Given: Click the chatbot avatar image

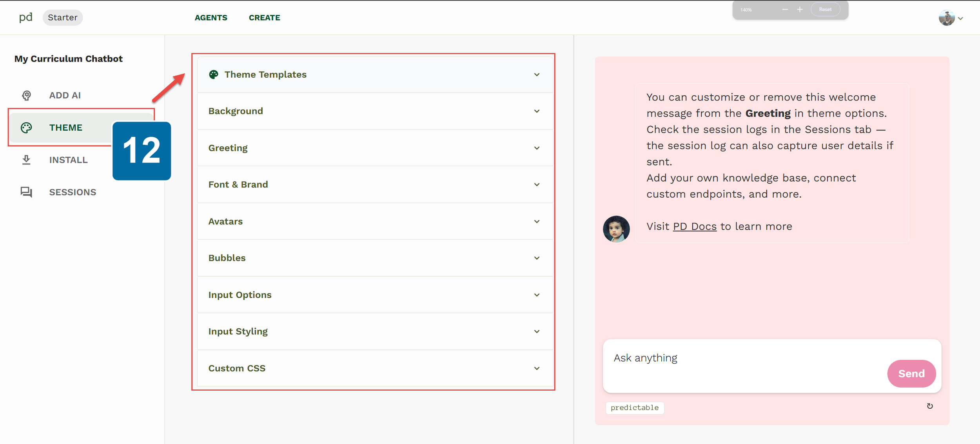Looking at the screenshot, I should pos(616,229).
